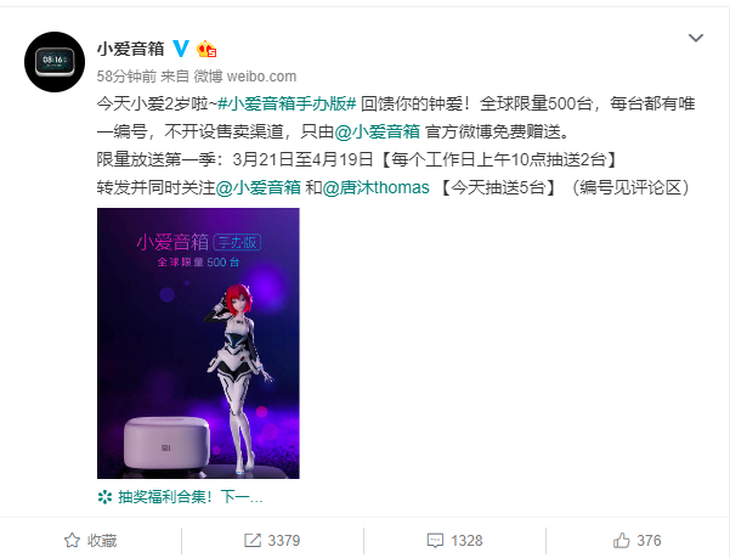Screen dimensions: 730x558
Task: Open the 微博 weibo.com source link
Action: click(x=245, y=76)
